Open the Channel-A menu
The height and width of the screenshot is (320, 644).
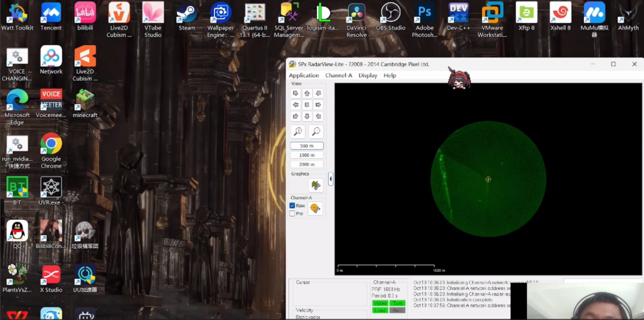point(339,75)
